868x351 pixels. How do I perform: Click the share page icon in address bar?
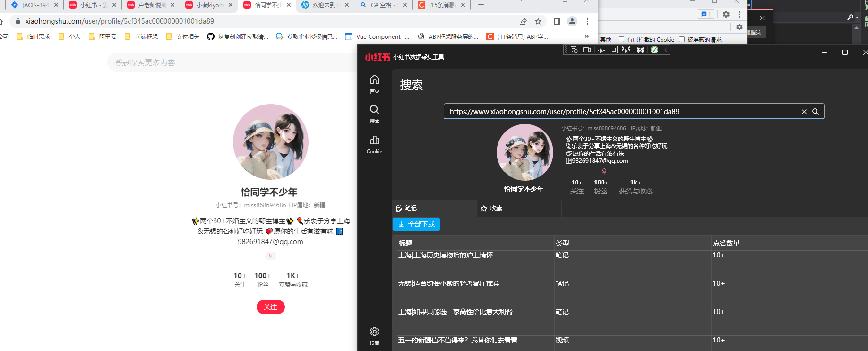coord(523,21)
